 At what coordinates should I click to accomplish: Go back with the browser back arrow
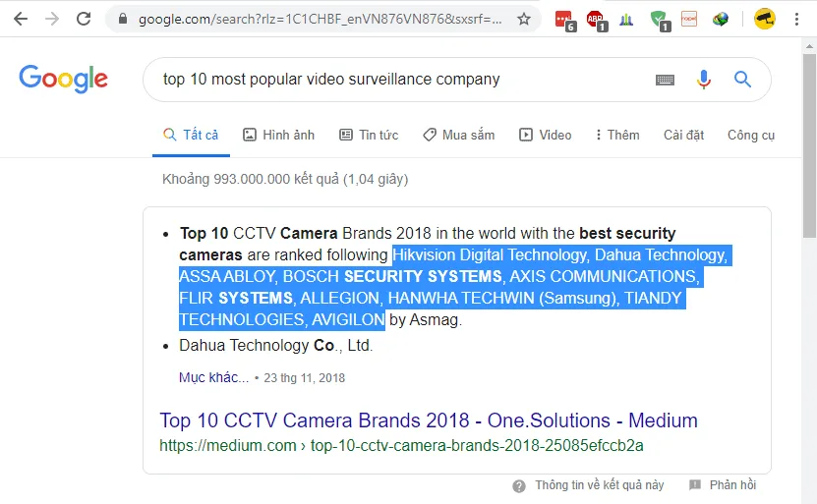[21, 20]
